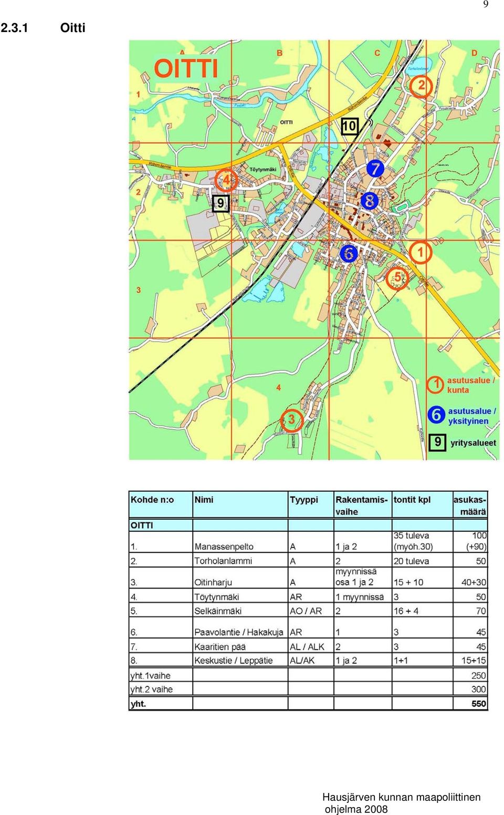Select red circle marker 3 on the map

click(x=291, y=420)
